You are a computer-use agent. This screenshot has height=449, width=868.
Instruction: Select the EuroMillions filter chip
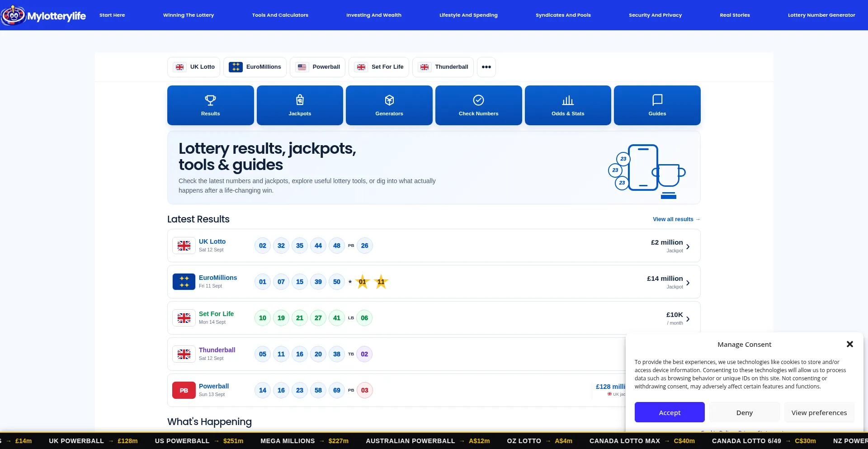(255, 67)
